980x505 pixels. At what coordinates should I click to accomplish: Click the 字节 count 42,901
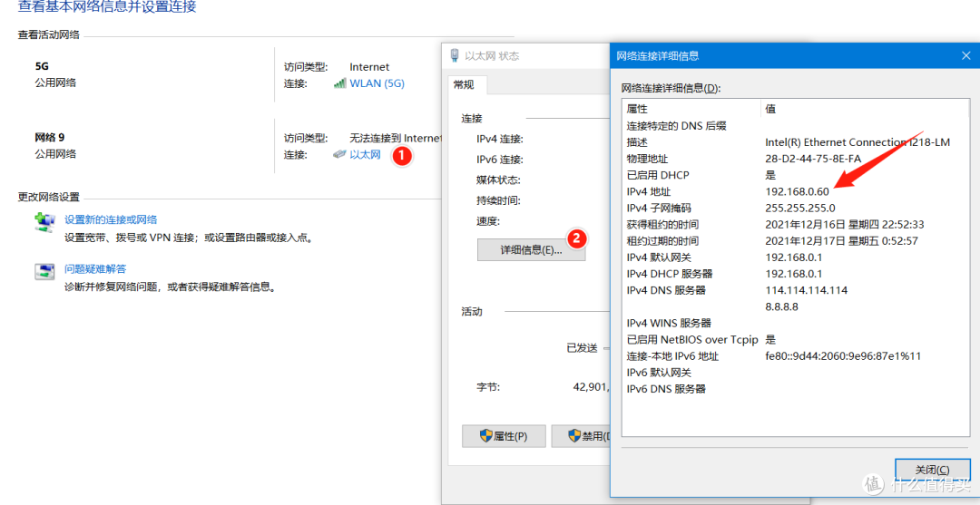[591, 387]
